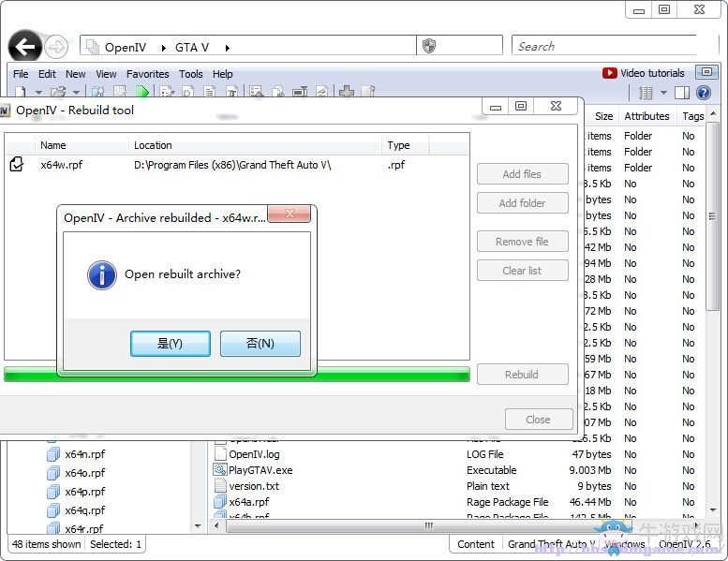Click the archive icon beside x64n.rpf
Image resolution: width=728 pixels, height=561 pixels.
point(53,454)
